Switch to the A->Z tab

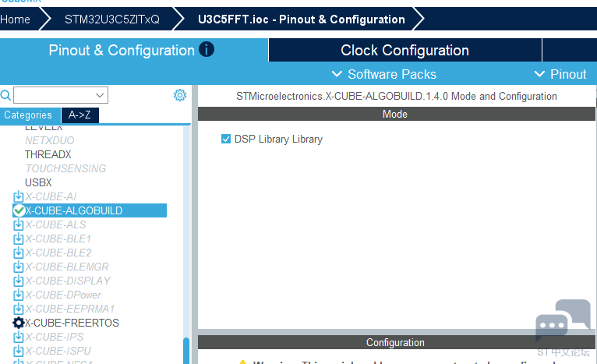80,115
